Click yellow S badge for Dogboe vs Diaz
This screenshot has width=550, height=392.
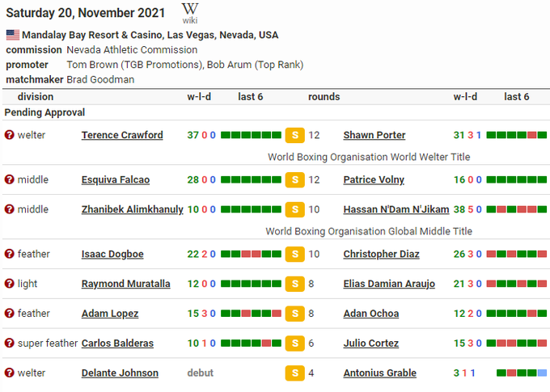(x=294, y=255)
